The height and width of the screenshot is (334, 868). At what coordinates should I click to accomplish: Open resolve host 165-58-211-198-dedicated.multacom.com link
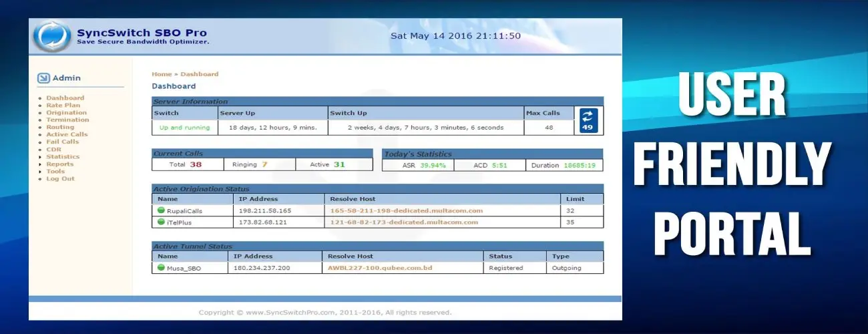407,210
